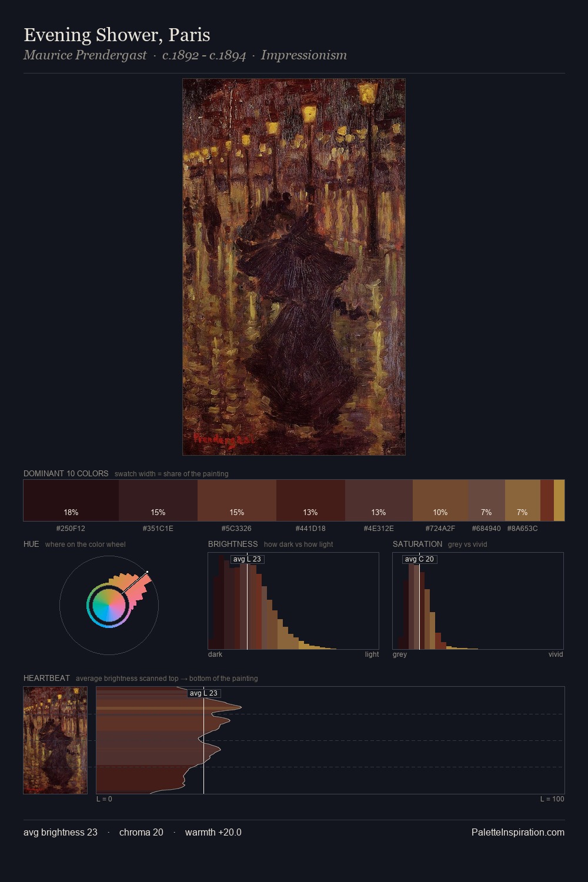Select the #441D18 swatch showing 13%
Screen dimensions: 588x882
tap(310, 500)
